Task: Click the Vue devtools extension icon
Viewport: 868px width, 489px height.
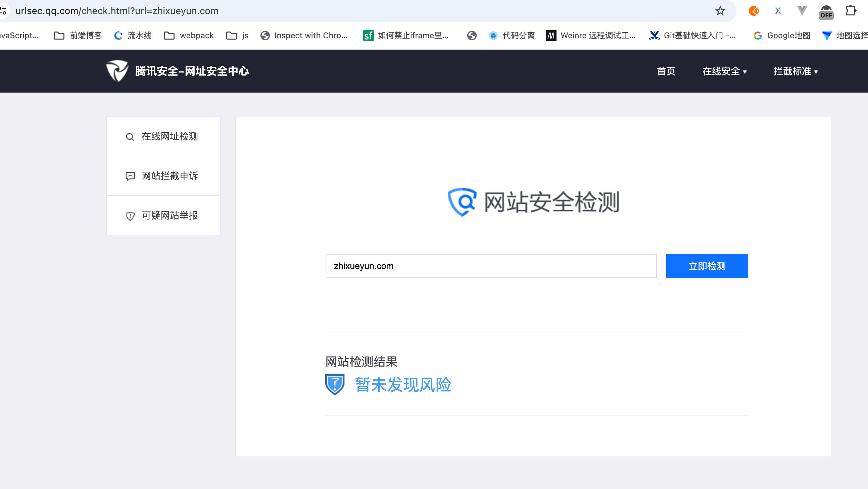Action: pos(802,11)
